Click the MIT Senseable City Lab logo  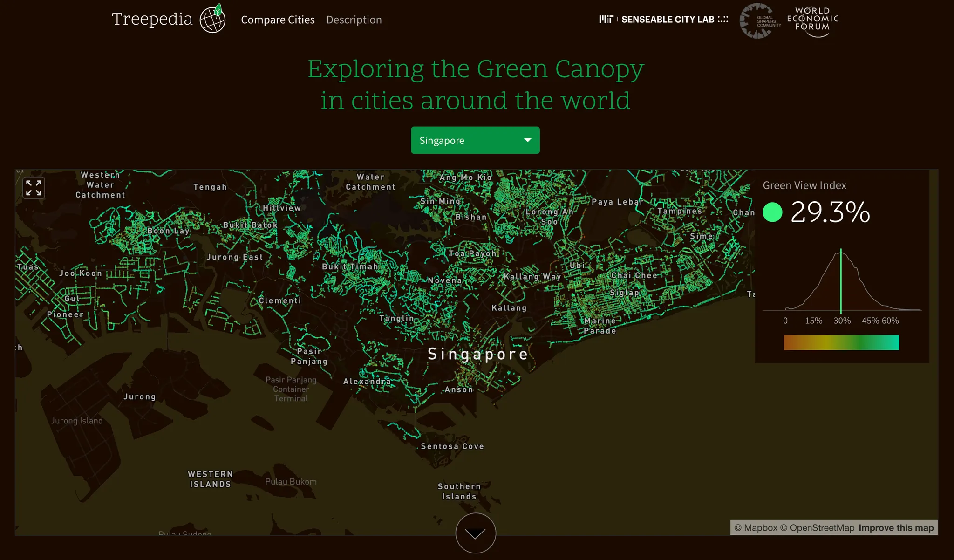coord(663,19)
